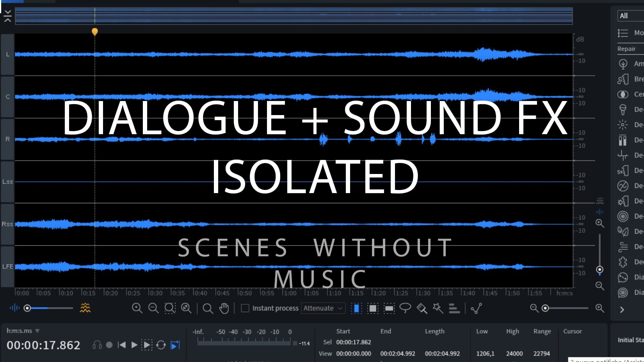The width and height of the screenshot is (644, 362).
Task: Click the 1:00 mark on the time ruler
Action: [289, 293]
